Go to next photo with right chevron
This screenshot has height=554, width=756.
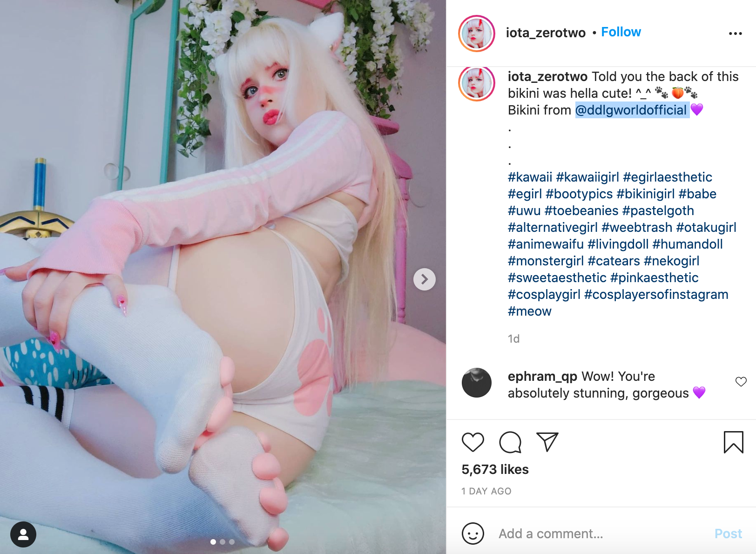(x=425, y=279)
